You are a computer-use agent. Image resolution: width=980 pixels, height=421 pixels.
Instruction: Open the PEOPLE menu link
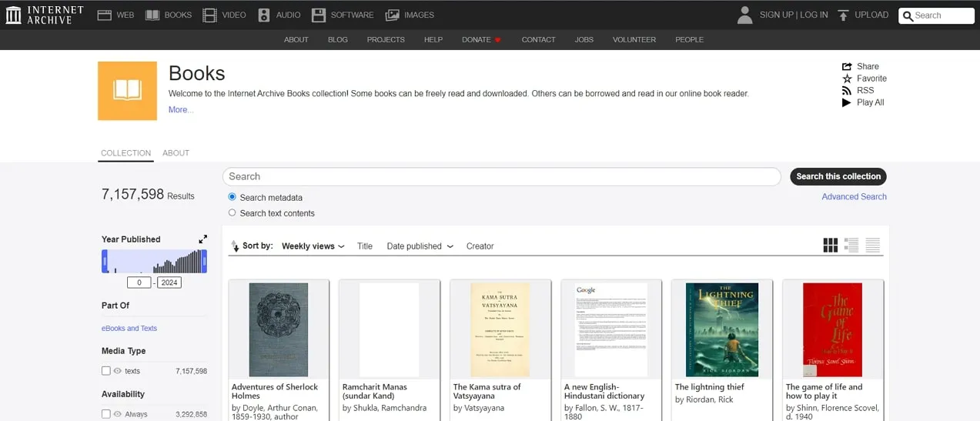tap(690, 40)
